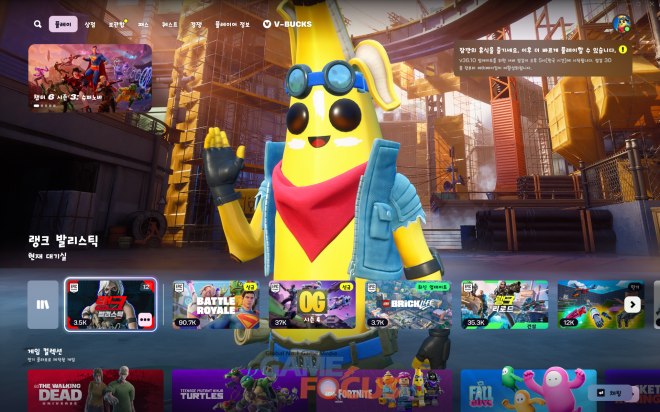The width and height of the screenshot is (660, 412).
Task: Open the 보관함 (Locker) tab
Action: [x=117, y=24]
